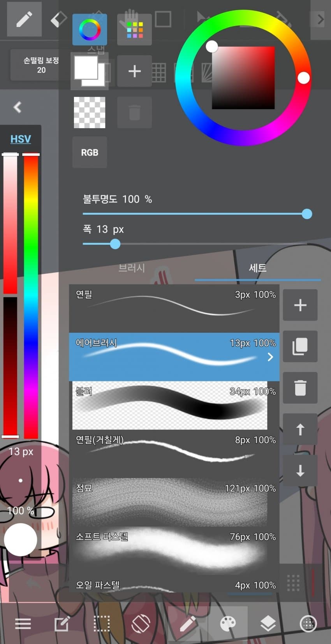Open the color palette grid icon
331x644 pixels.
(x=134, y=30)
